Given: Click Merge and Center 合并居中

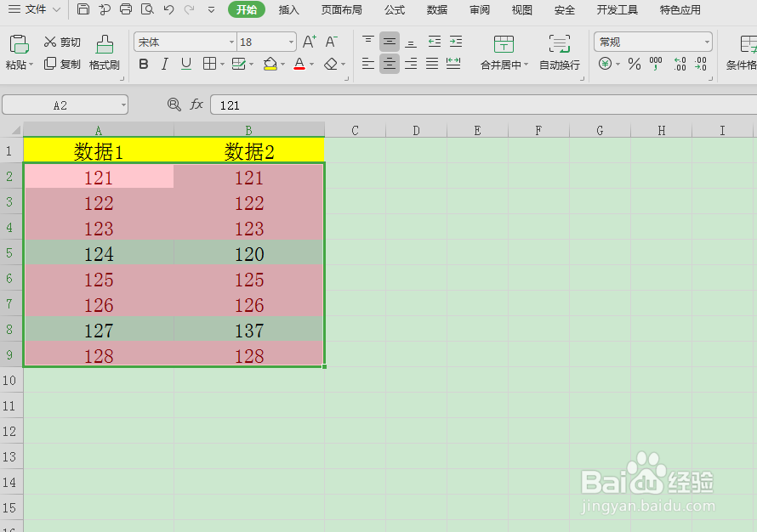Looking at the screenshot, I should click(504, 52).
